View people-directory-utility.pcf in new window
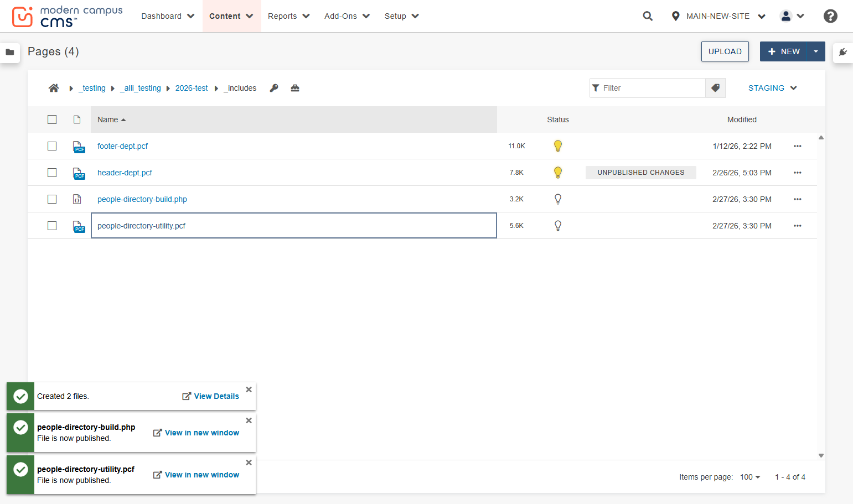The image size is (853, 504). click(x=197, y=475)
